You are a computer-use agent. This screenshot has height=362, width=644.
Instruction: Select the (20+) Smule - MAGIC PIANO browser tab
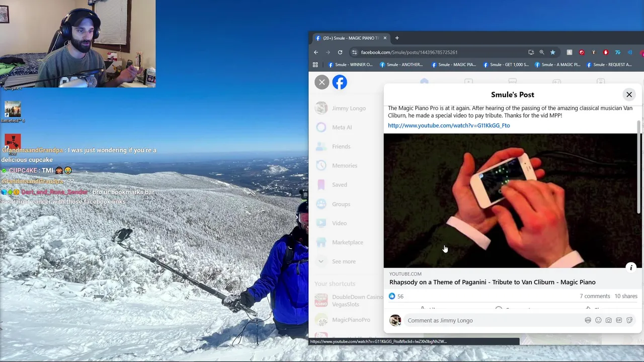pos(351,38)
